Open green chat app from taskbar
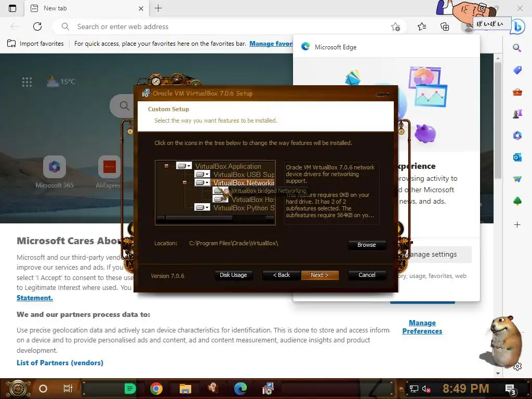532x399 pixels. click(x=130, y=389)
